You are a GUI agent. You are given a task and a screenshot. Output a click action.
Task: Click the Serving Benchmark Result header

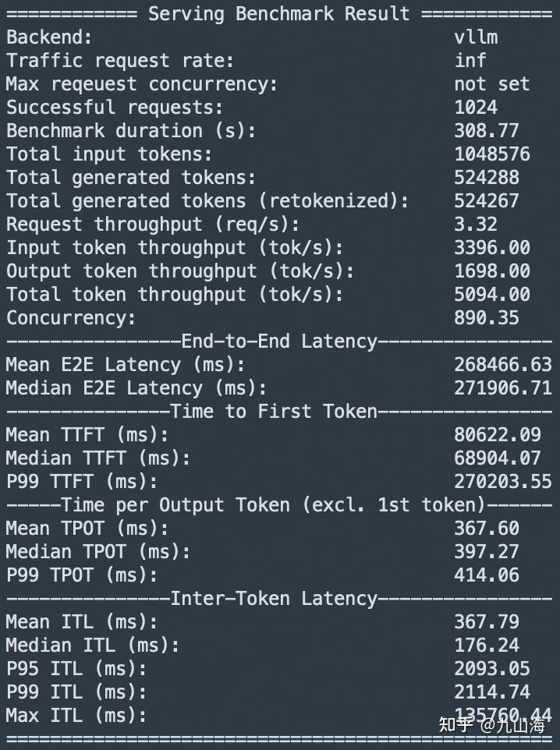click(x=278, y=13)
